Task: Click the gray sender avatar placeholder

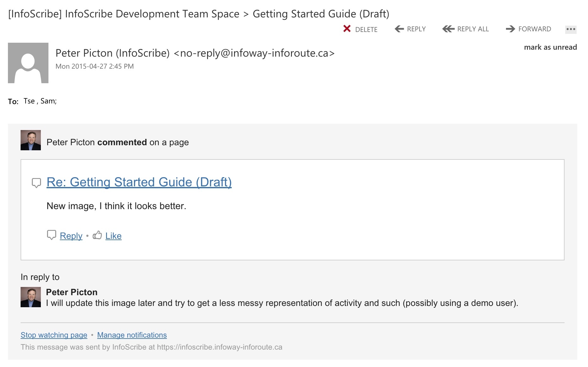Action: tap(28, 63)
